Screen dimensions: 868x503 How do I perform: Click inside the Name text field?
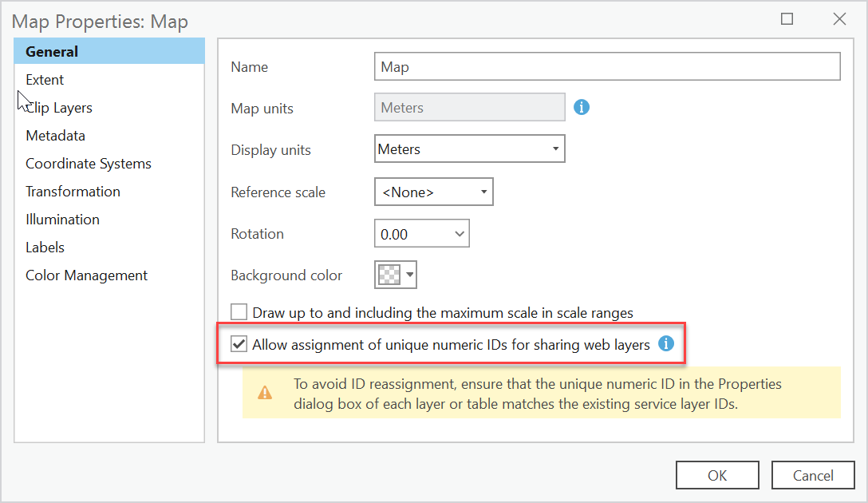pos(606,66)
